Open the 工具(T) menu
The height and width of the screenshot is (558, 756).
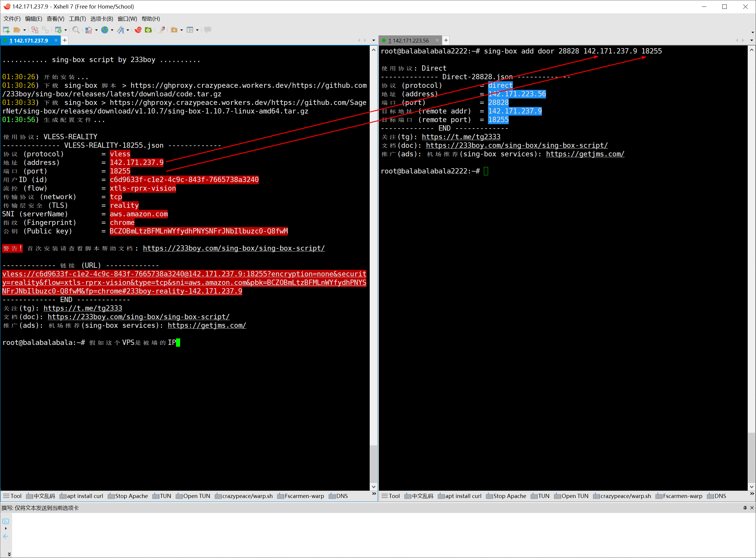pos(77,19)
